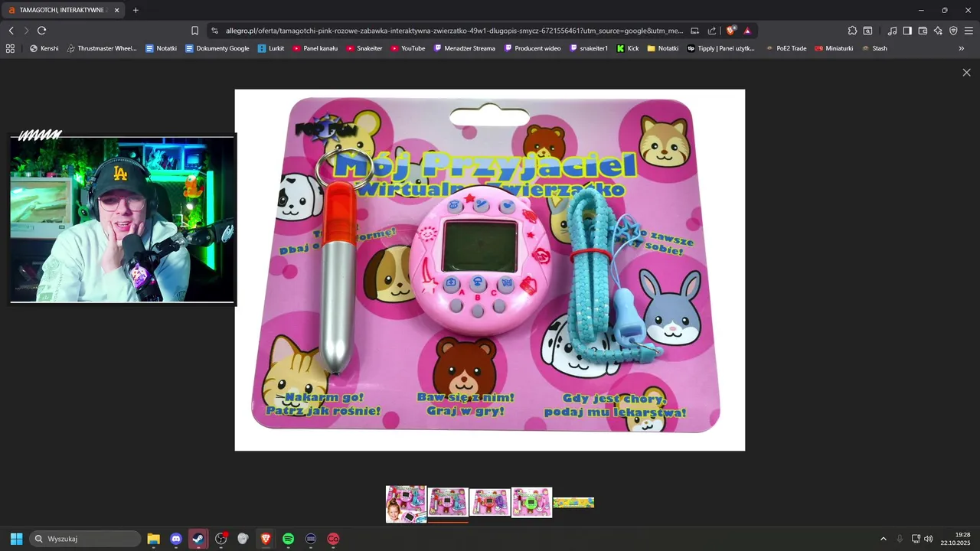Open Steam from the taskbar
This screenshot has width=980, height=551.
[x=198, y=539]
